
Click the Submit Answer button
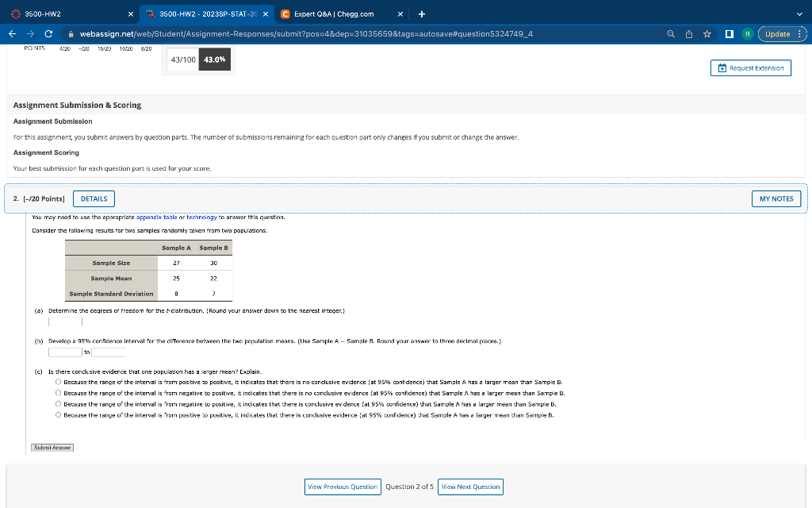click(52, 447)
